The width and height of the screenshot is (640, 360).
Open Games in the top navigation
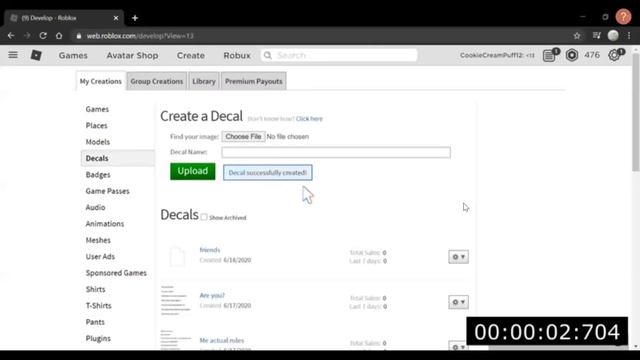(x=73, y=55)
